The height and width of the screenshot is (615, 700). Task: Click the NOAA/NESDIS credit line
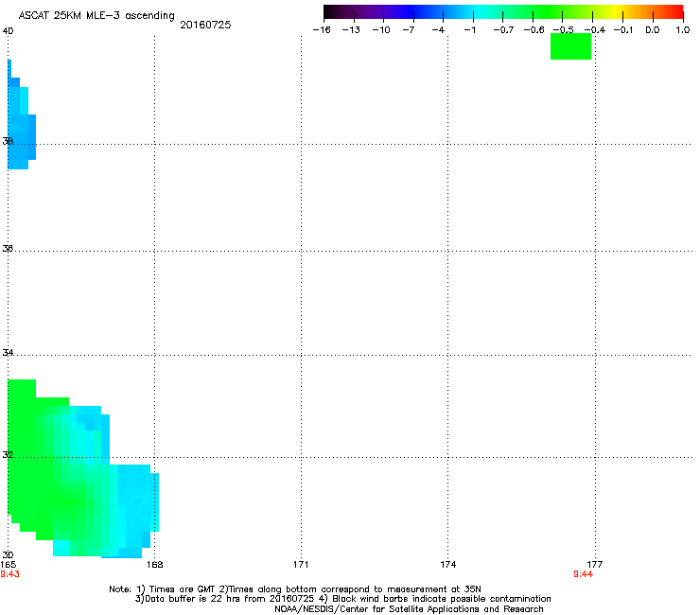coord(409,609)
